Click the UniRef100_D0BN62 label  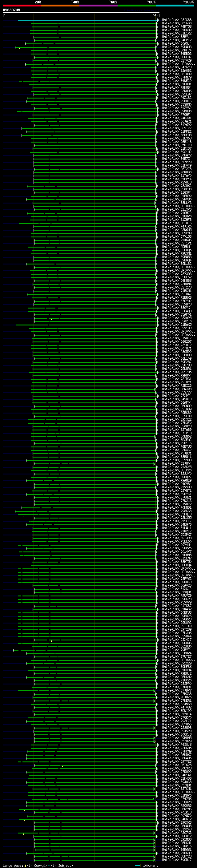pyautogui.click(x=177, y=436)
